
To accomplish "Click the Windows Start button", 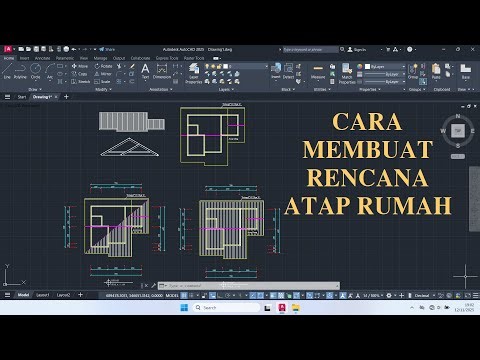I will click(184, 308).
